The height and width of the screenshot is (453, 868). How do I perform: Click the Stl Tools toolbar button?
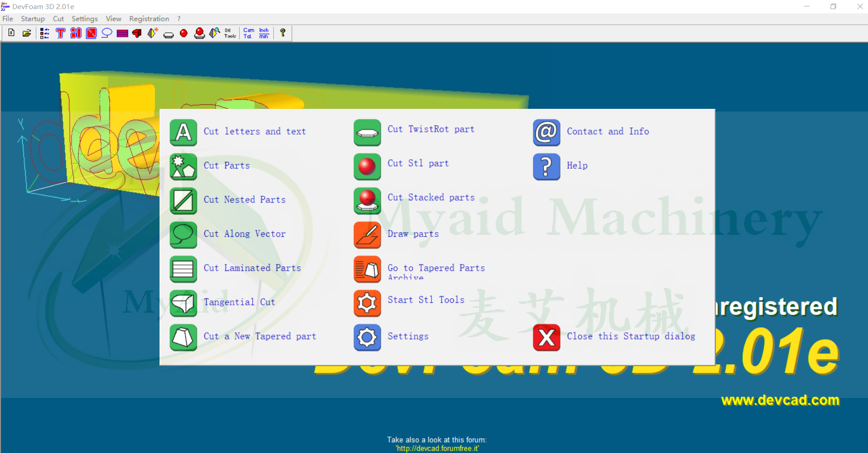230,33
